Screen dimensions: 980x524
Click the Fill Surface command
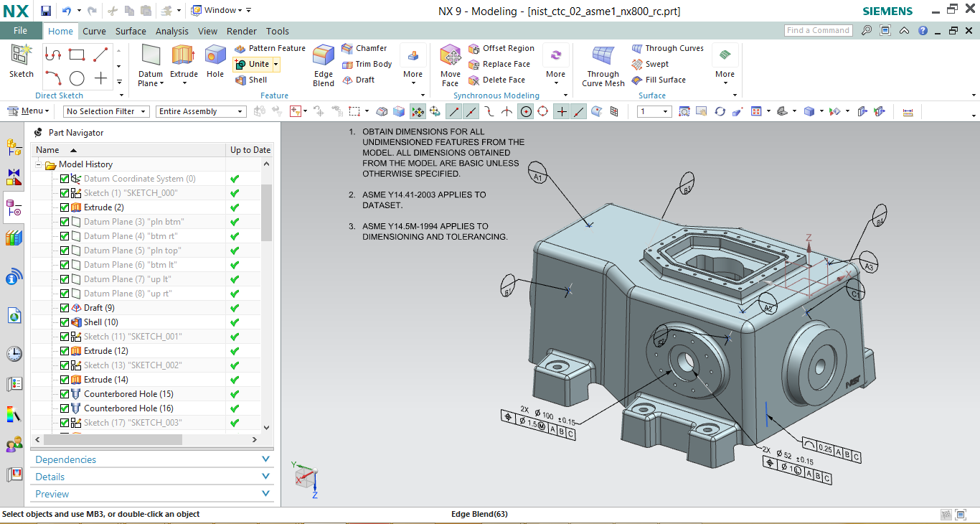pos(659,80)
